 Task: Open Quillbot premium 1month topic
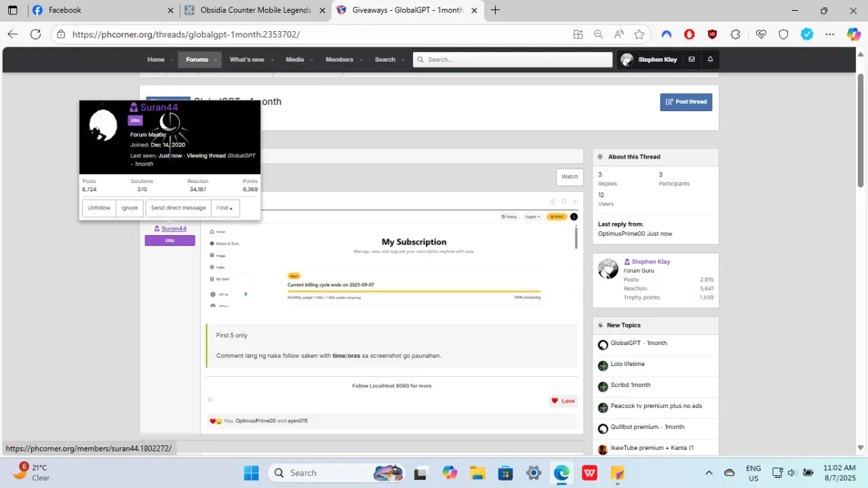click(648, 427)
